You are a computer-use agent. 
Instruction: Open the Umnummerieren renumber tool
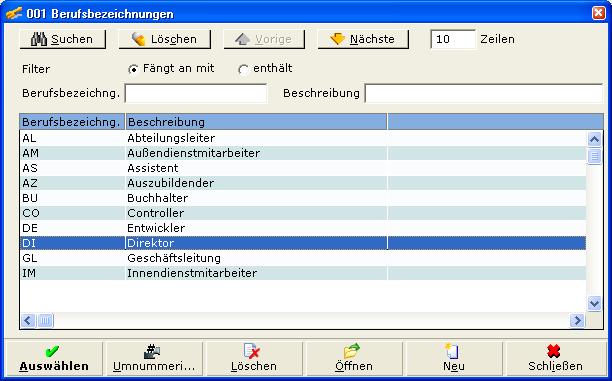tap(154, 358)
